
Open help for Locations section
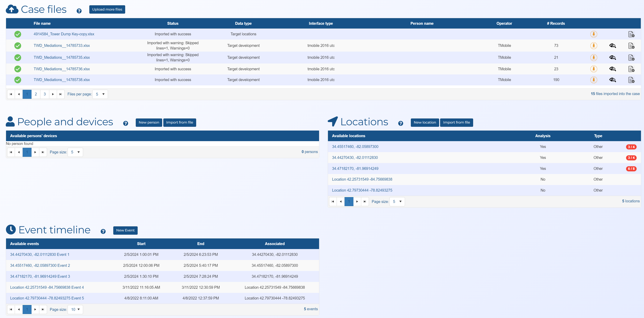[400, 123]
